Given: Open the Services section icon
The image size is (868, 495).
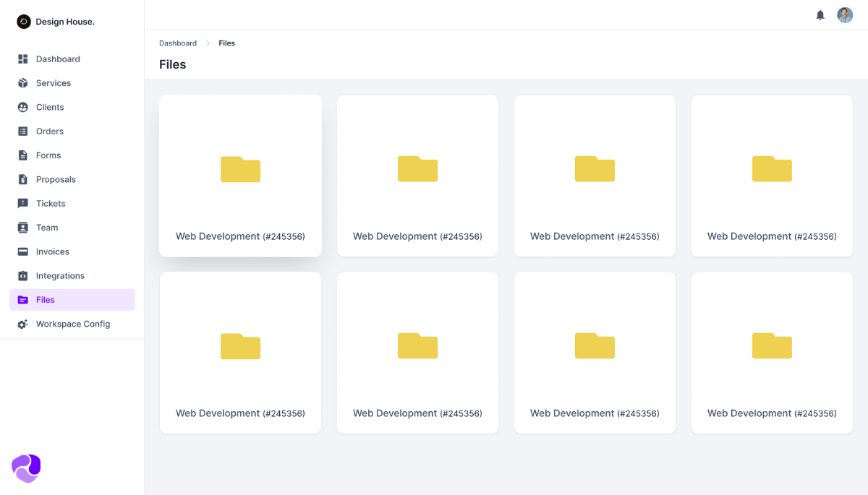Looking at the screenshot, I should (22, 82).
